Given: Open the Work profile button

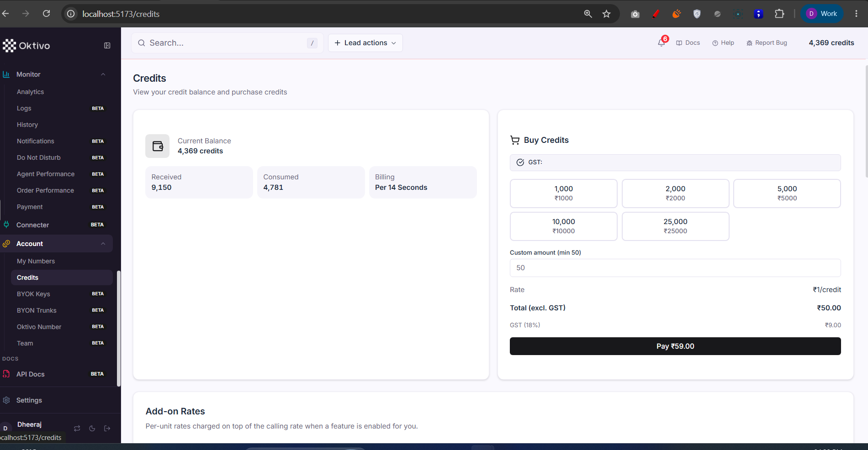Looking at the screenshot, I should click(822, 14).
